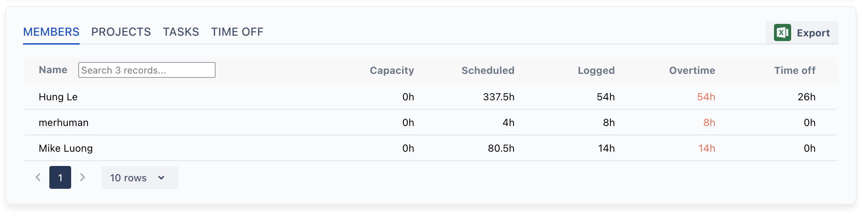Sort by the Time off column header
This screenshot has width=868, height=217.
point(794,70)
